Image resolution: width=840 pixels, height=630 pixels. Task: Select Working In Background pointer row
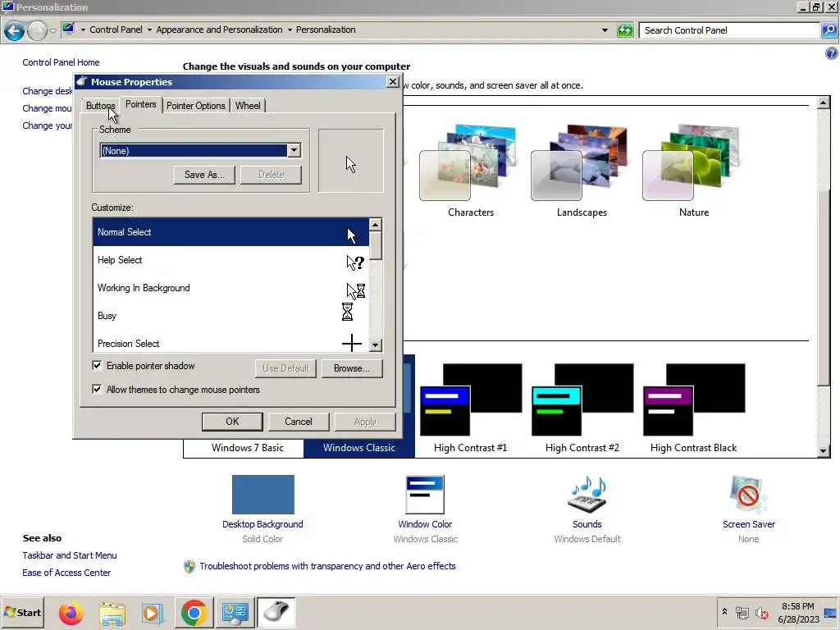click(231, 288)
